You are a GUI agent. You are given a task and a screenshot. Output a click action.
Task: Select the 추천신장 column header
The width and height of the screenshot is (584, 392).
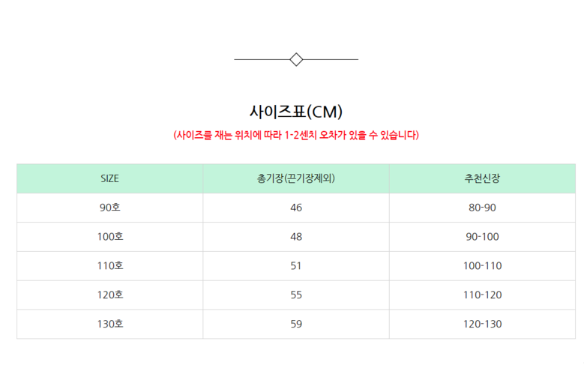(x=482, y=178)
